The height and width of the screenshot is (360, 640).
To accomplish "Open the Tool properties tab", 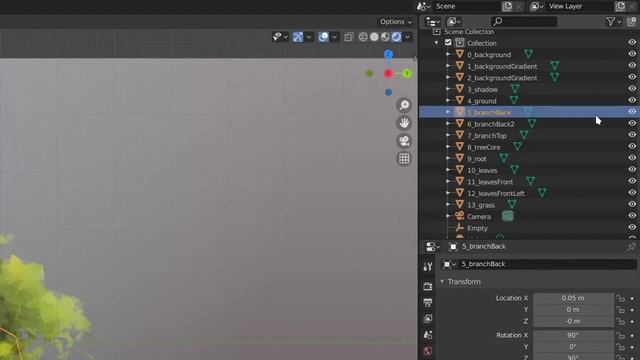I will (427, 267).
